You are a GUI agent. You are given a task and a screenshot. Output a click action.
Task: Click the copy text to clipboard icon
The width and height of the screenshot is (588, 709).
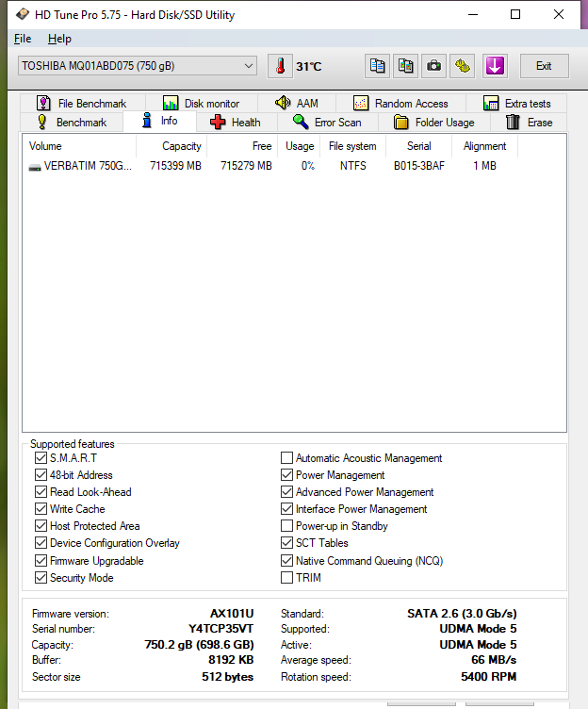pyautogui.click(x=377, y=66)
